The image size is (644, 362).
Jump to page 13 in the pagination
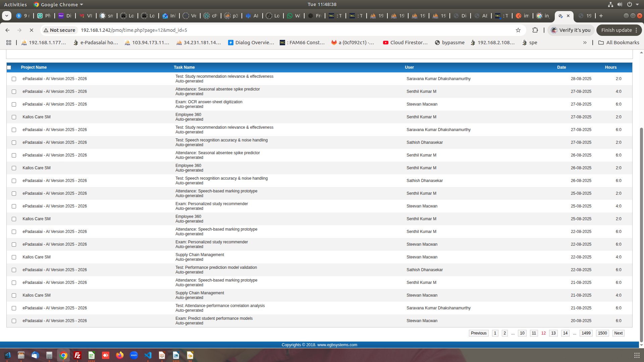coord(553,333)
